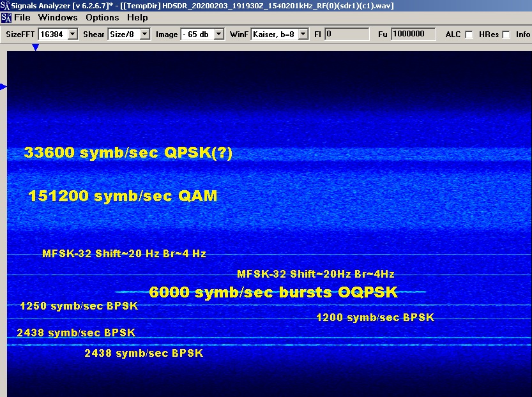The image size is (532, 397).
Task: Click the blue triangle marker above spectrogram
Action: pyautogui.click(x=35, y=47)
